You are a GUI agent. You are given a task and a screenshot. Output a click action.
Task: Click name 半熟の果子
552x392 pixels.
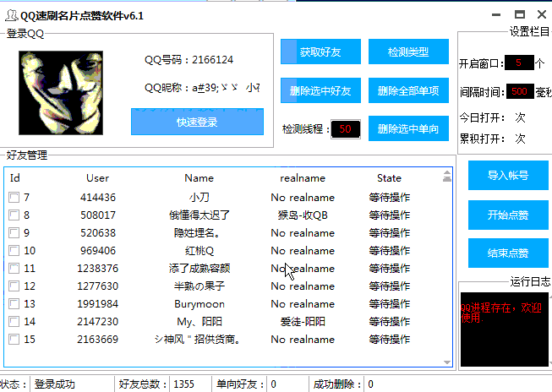point(199,286)
